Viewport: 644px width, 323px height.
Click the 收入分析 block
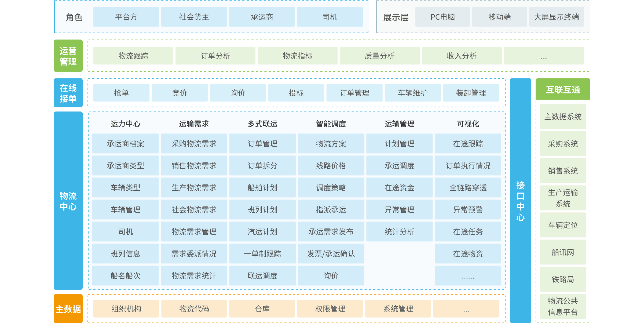click(x=462, y=56)
